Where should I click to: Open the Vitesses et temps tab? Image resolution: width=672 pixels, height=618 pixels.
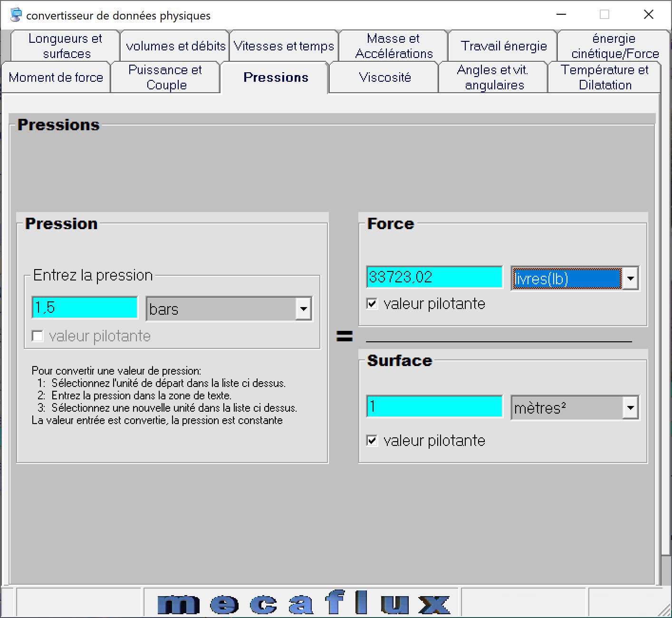283,46
